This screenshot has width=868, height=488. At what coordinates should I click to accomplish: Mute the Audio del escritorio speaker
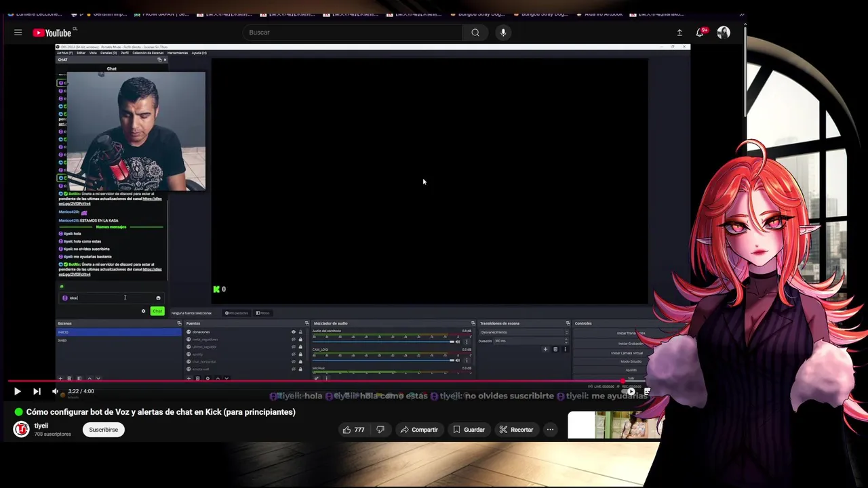point(458,342)
